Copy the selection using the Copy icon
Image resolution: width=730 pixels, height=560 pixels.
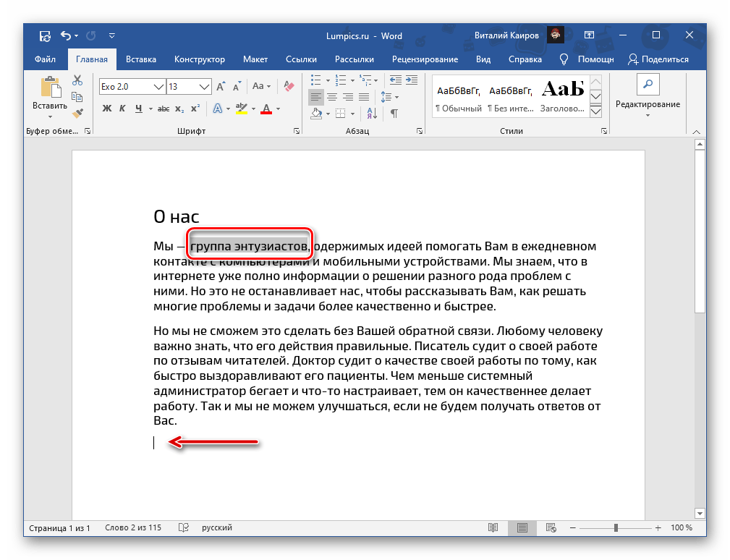point(77,97)
